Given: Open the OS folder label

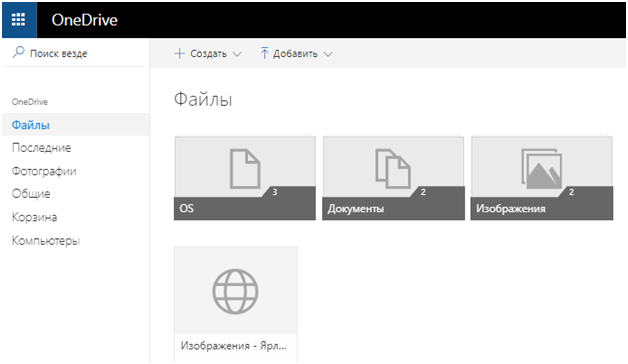Looking at the screenshot, I should pos(187,208).
